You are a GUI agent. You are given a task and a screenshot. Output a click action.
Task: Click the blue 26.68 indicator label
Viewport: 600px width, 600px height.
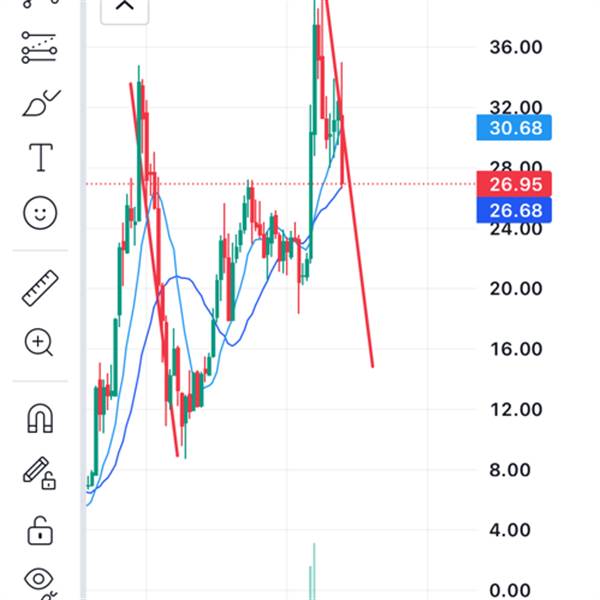pos(514,210)
